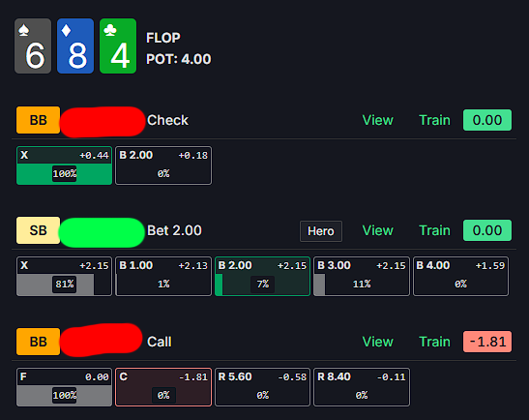
Task: Choose SB check option X at 81%
Action: pyautogui.click(x=64, y=276)
